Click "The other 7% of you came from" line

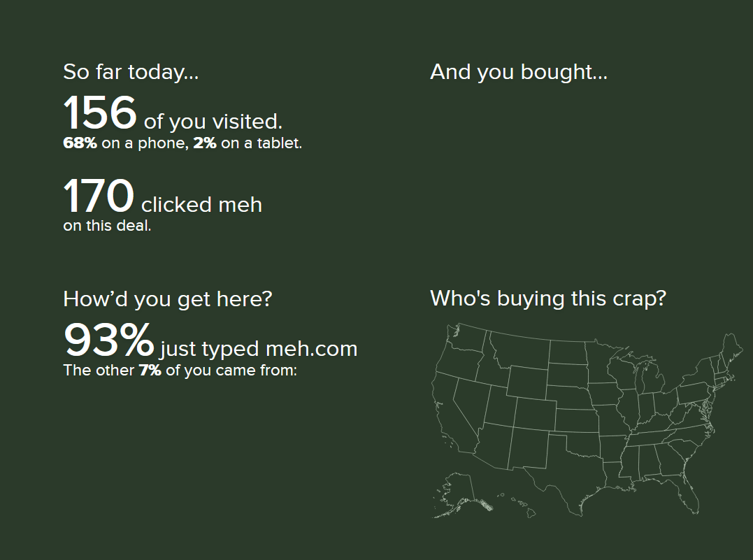180,370
